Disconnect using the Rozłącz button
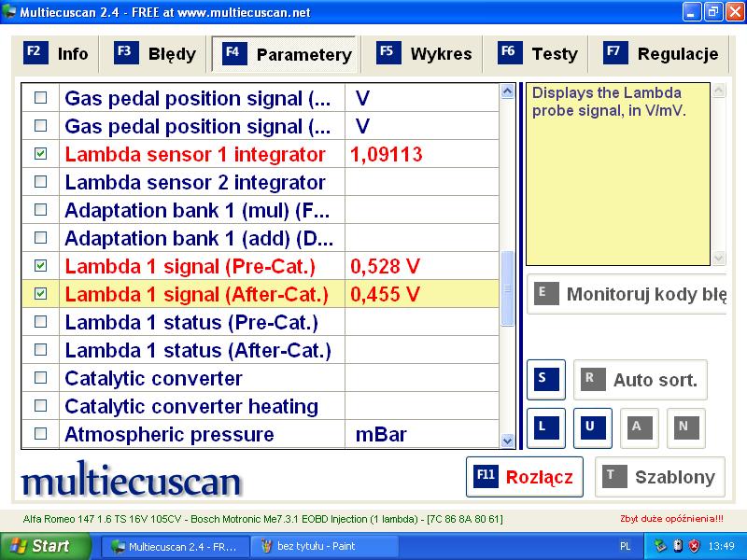The width and height of the screenshot is (747, 560). pos(525,477)
